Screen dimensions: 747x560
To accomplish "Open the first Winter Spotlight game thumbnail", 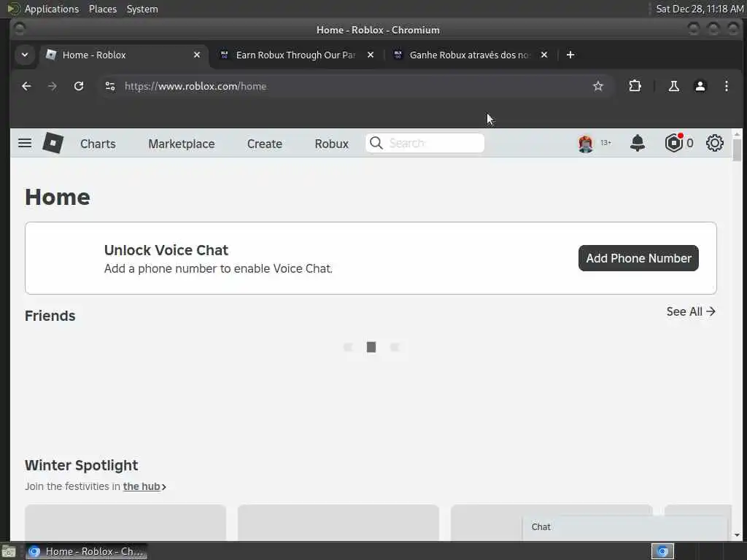I will 125,522.
